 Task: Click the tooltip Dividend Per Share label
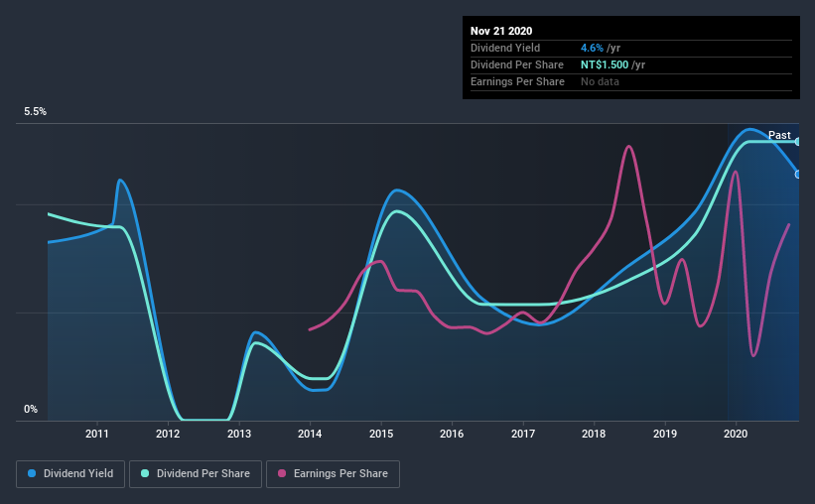pos(516,64)
